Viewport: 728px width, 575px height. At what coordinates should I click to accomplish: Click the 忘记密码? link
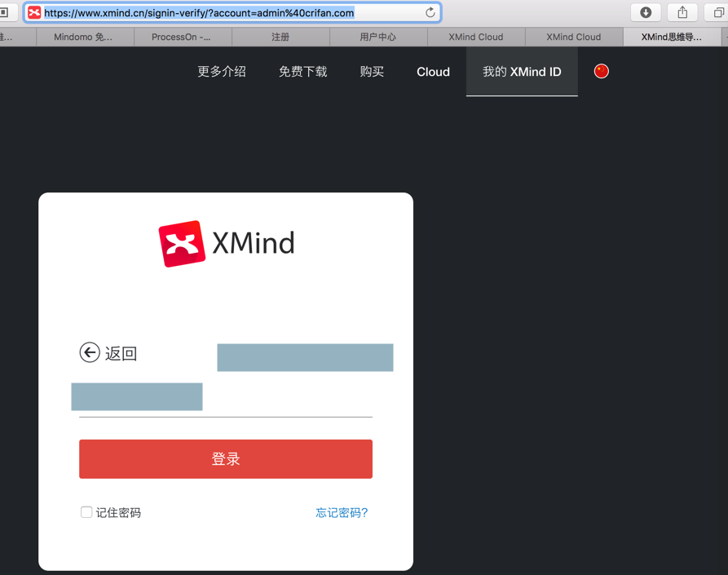click(342, 512)
